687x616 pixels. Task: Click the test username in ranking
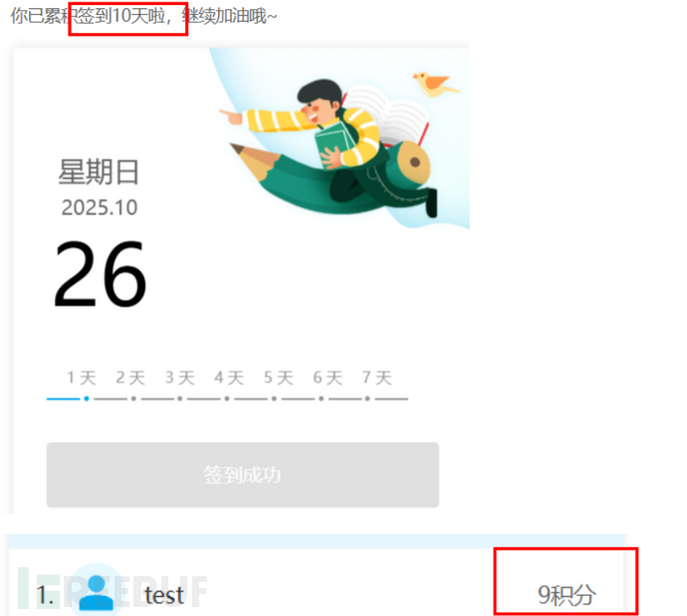[164, 595]
